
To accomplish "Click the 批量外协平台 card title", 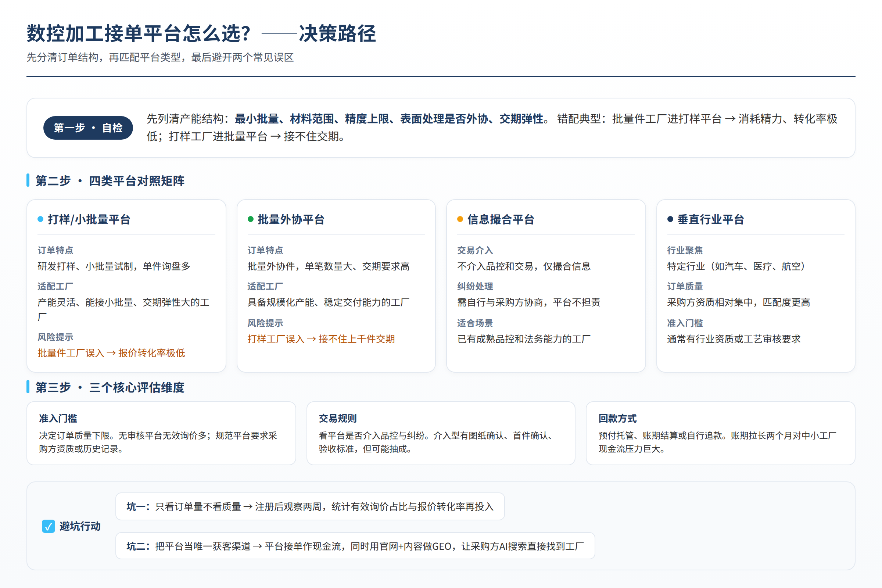I will (291, 219).
